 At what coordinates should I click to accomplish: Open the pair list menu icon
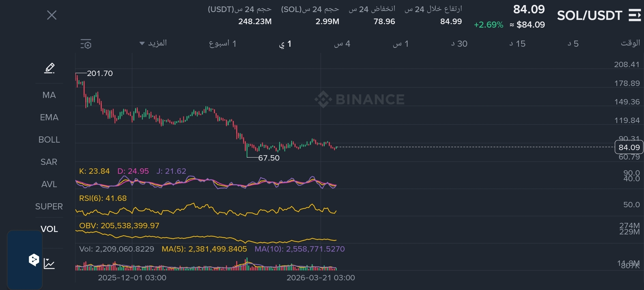(635, 15)
